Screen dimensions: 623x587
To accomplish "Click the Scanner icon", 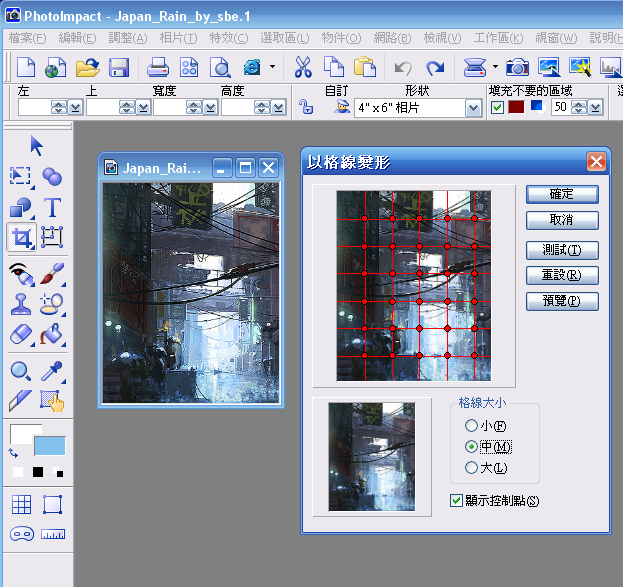I will 475,67.
